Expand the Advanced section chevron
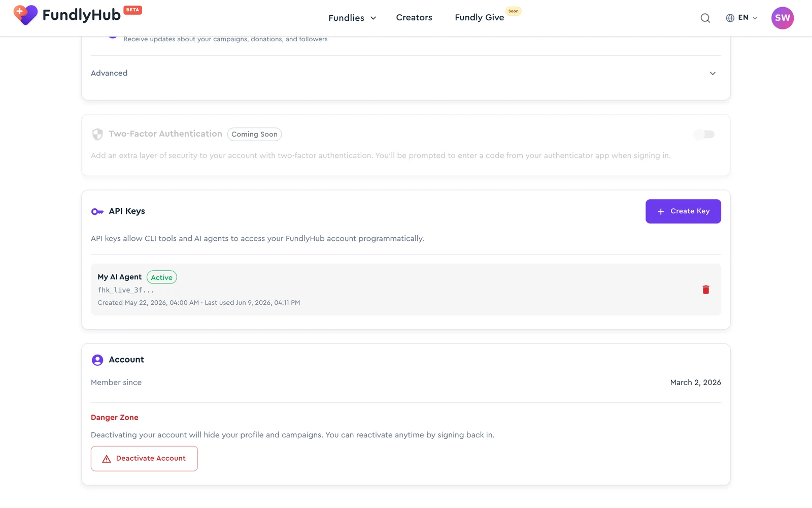This screenshot has width=812, height=508. [713, 74]
